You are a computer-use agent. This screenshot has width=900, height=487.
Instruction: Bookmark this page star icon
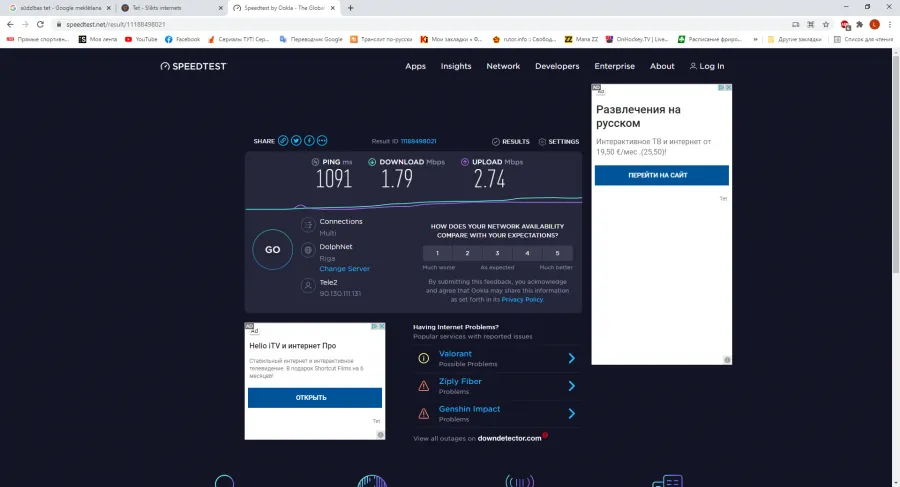point(826,24)
